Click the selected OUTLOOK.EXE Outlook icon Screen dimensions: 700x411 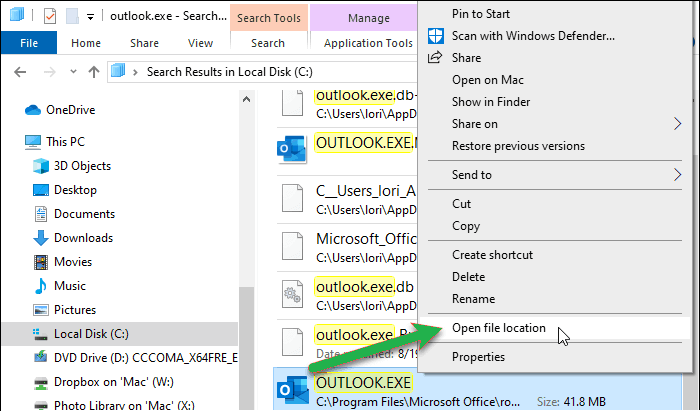pyautogui.click(x=293, y=390)
